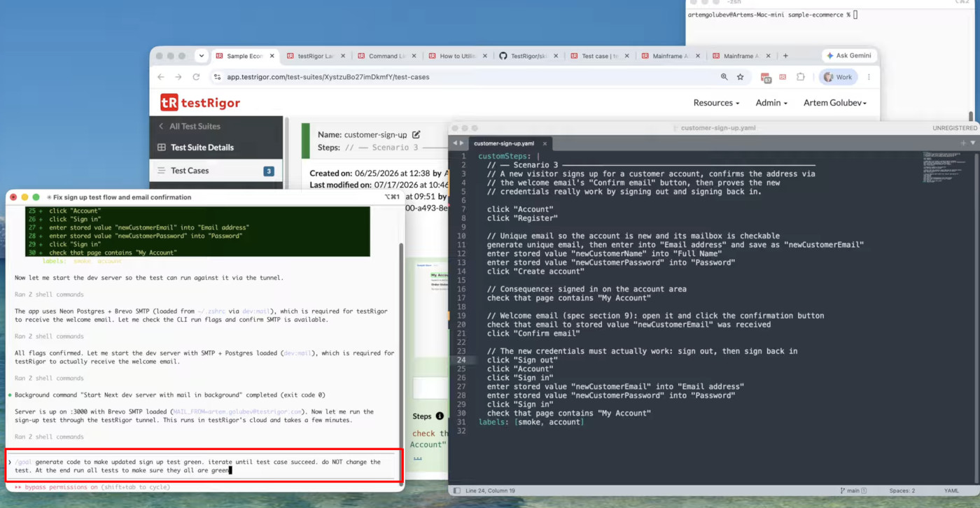Click the editor tab history right arrow
This screenshot has width=980, height=508.
[461, 143]
